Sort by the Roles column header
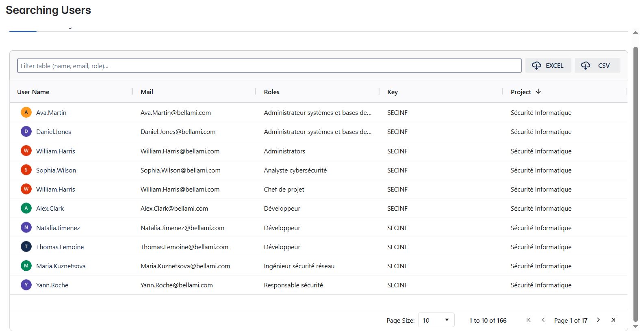This screenshot has width=644, height=332. 271,92
